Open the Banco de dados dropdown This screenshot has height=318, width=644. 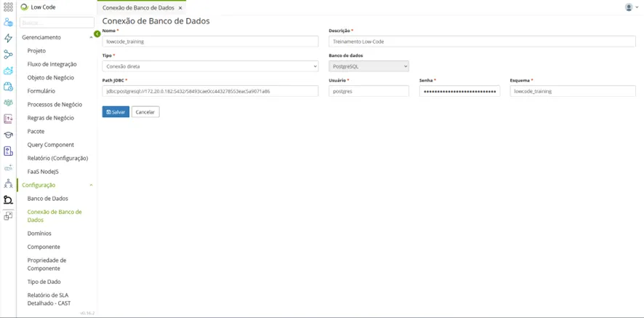click(369, 66)
